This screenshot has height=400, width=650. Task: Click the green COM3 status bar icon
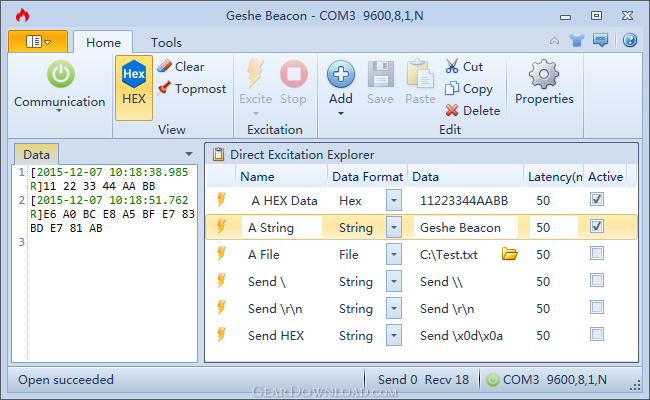click(492, 380)
